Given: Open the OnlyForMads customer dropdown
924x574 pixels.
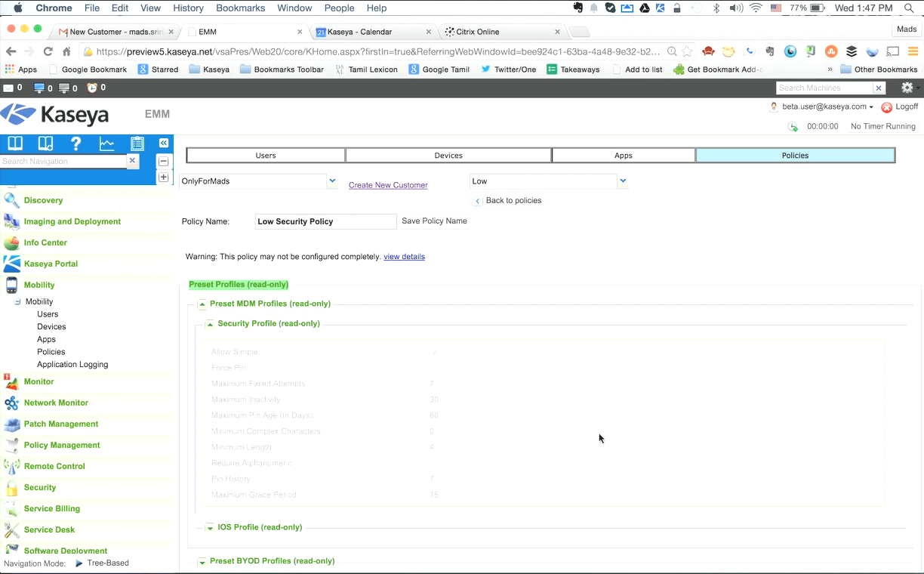Looking at the screenshot, I should coord(332,181).
